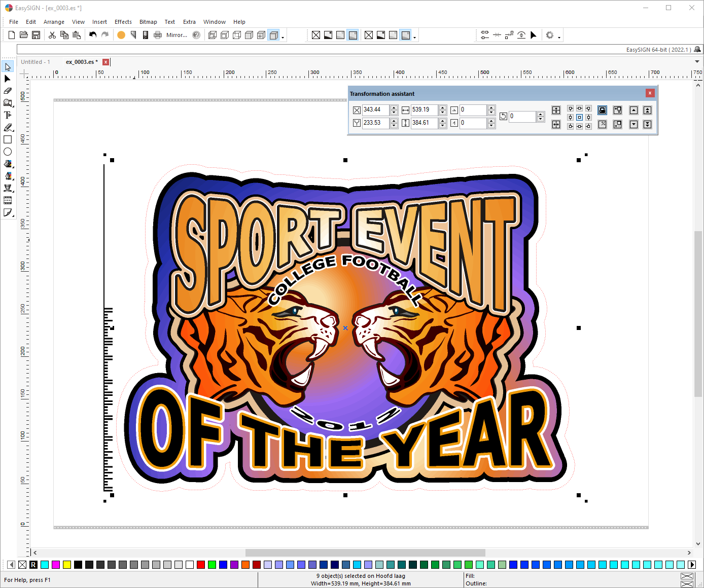Screen dimensions: 704x588
Task: Toggle the percentage mode button in Transformation assistant
Action: click(x=602, y=124)
